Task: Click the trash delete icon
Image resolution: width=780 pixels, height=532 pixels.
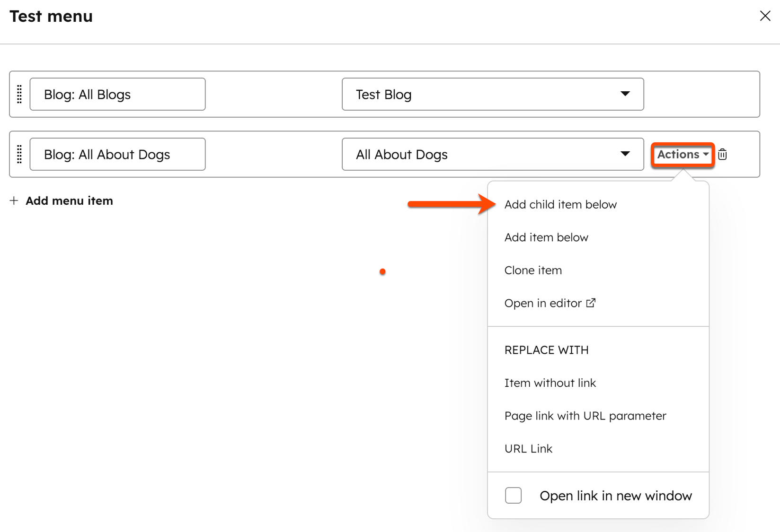Action: [x=722, y=155]
